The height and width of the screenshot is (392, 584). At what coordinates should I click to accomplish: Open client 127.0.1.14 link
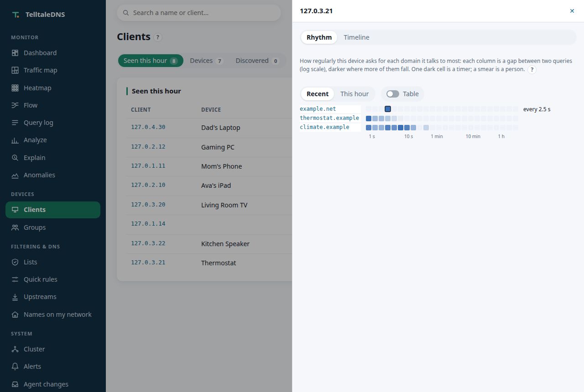pos(148,224)
